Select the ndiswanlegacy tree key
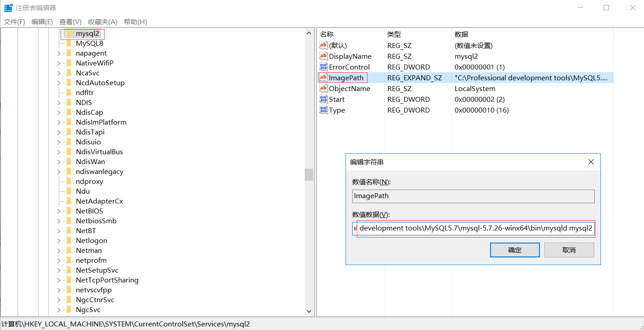644x330 pixels. coord(100,172)
